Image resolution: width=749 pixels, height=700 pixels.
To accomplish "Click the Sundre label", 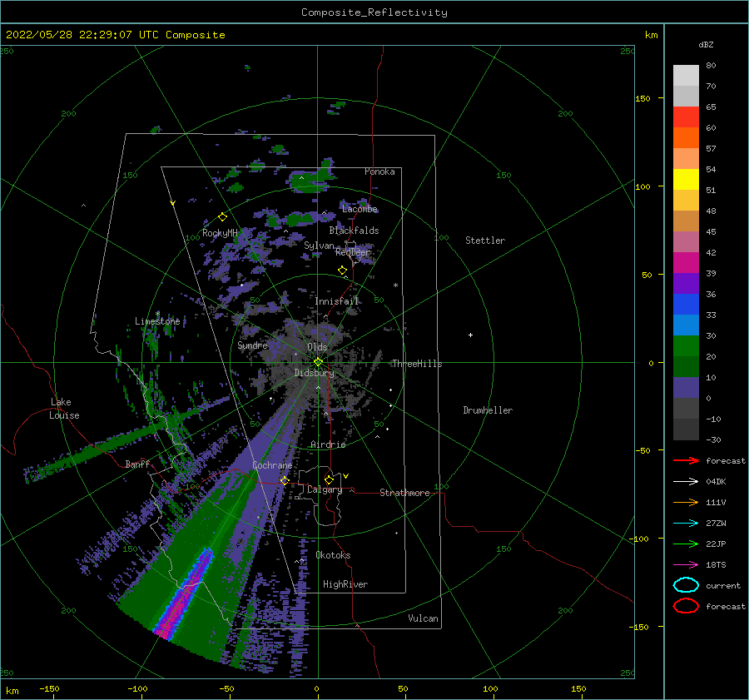I will point(252,345).
